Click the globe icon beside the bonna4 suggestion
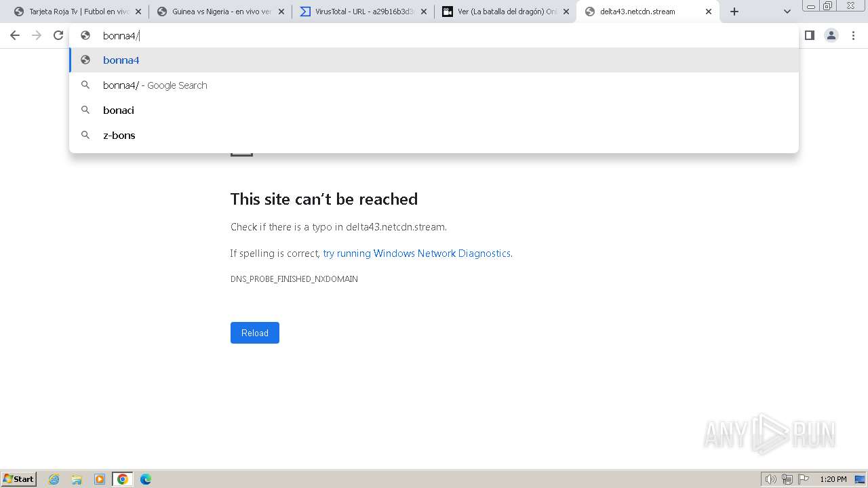 tap(85, 60)
